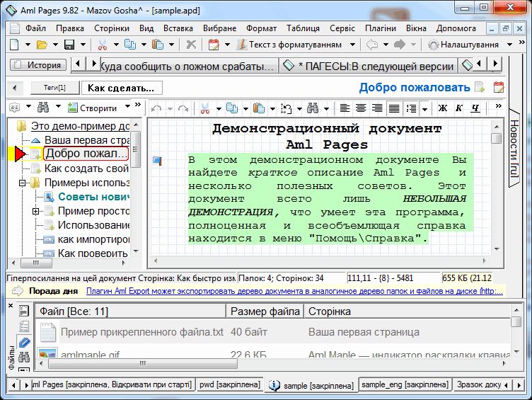Switch to sample_eng [закріплена] tab
532x400 pixels.
click(x=405, y=384)
